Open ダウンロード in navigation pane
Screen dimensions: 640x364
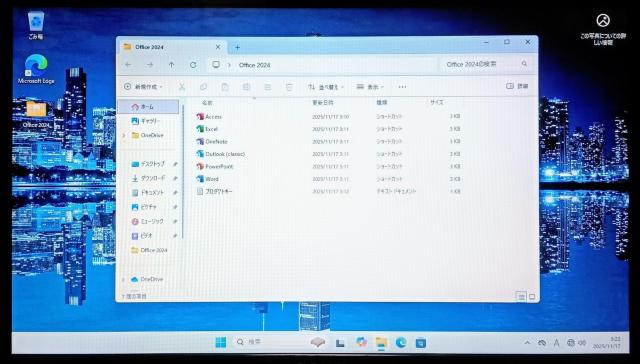click(x=149, y=178)
